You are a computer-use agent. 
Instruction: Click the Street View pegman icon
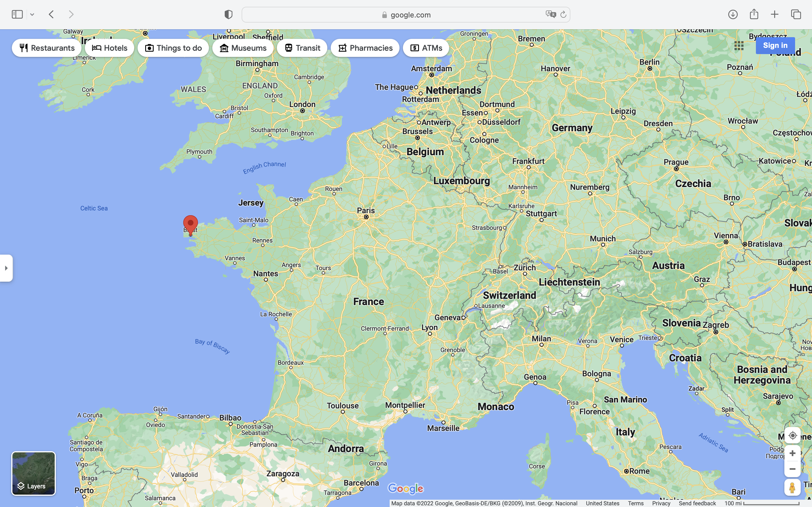point(792,488)
